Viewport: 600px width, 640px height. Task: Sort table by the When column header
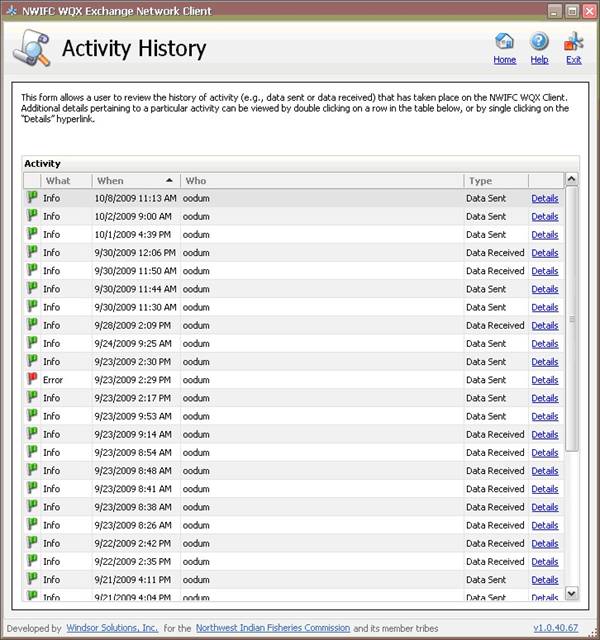(x=135, y=181)
